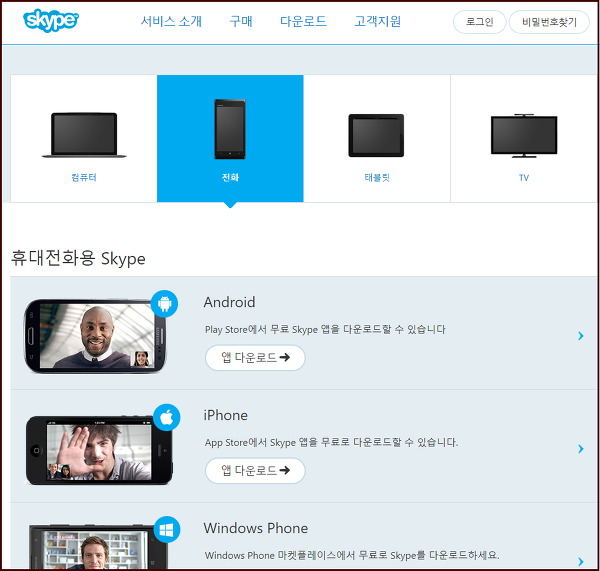Open the Android phone thumbnail image
This screenshot has width=600, height=571.
tap(95, 336)
